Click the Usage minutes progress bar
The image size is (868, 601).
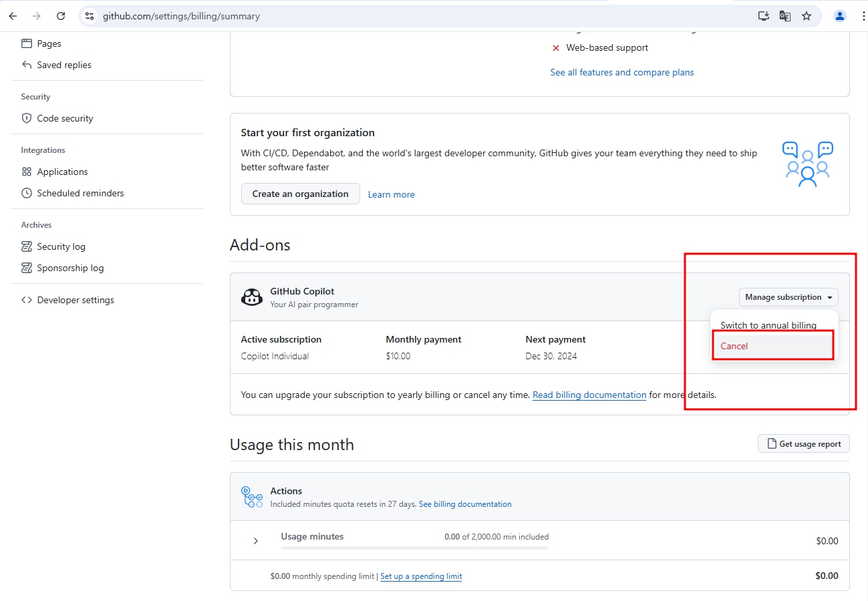[x=415, y=548]
